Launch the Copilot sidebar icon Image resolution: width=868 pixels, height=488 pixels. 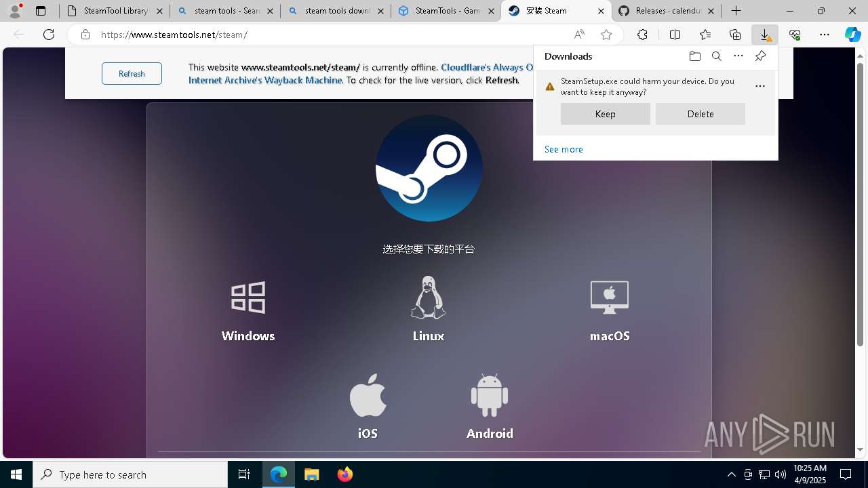tap(853, 35)
